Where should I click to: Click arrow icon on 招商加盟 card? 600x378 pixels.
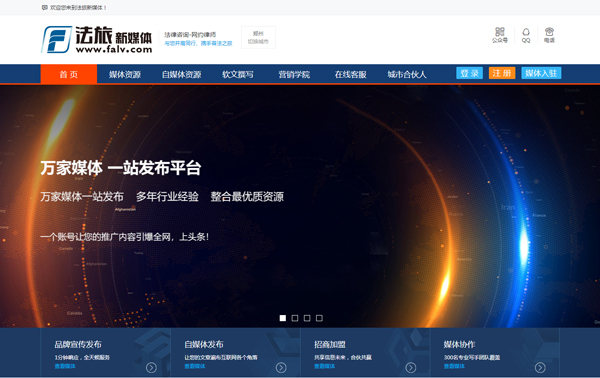411,368
